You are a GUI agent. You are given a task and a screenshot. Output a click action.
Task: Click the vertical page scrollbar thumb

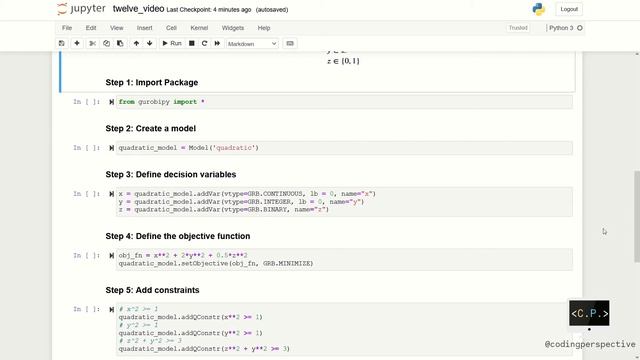coord(637,216)
